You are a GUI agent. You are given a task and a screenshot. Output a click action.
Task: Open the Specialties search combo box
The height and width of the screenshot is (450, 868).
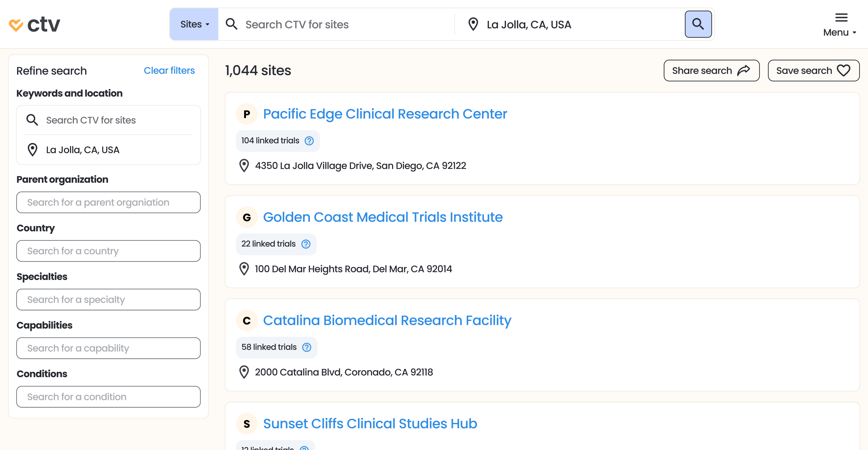coord(108,300)
